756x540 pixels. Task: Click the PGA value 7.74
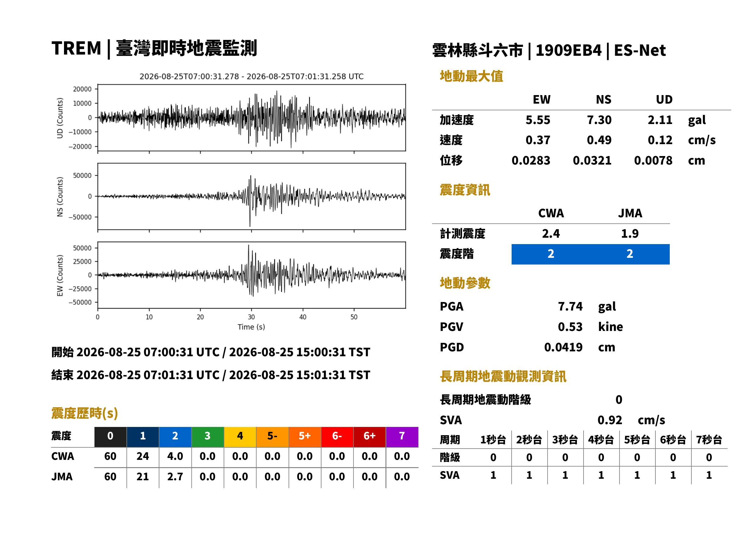pyautogui.click(x=570, y=306)
